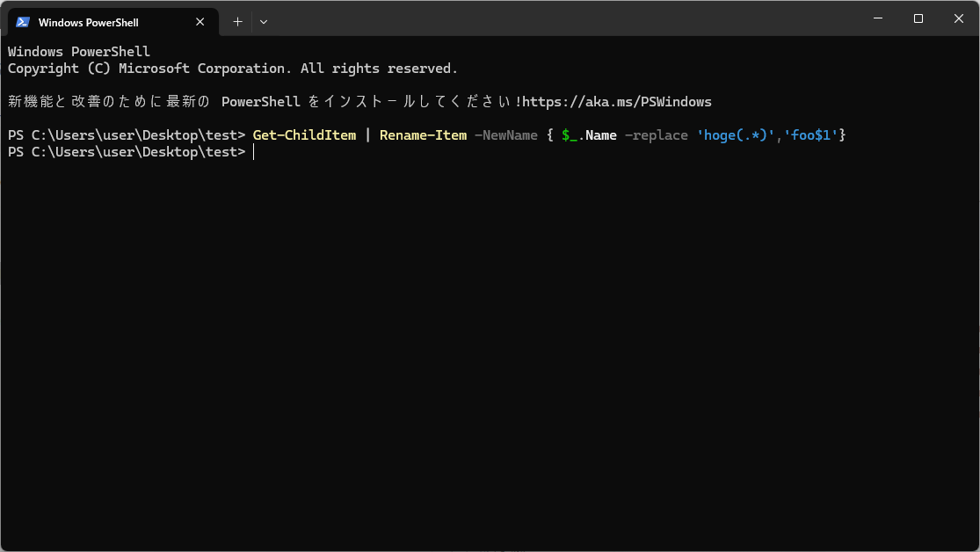Click the Rename-Item cmdlet text
The image size is (980, 552).
(x=423, y=134)
